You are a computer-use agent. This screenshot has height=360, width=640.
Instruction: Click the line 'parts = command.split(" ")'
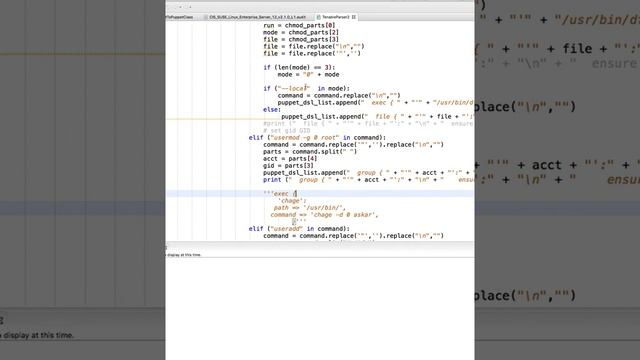310,151
